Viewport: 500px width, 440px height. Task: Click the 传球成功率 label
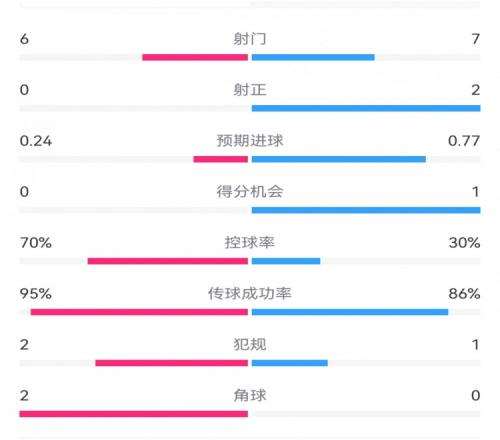pos(250,294)
